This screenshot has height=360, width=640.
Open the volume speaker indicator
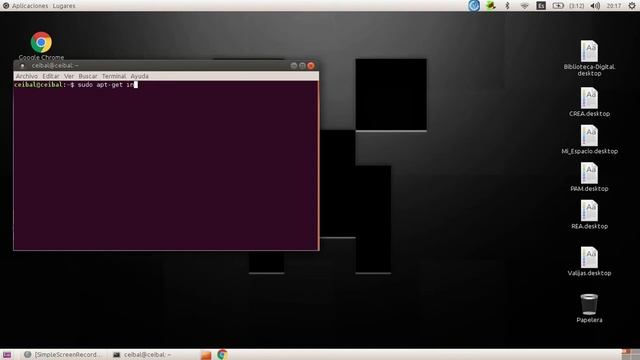(595, 6)
